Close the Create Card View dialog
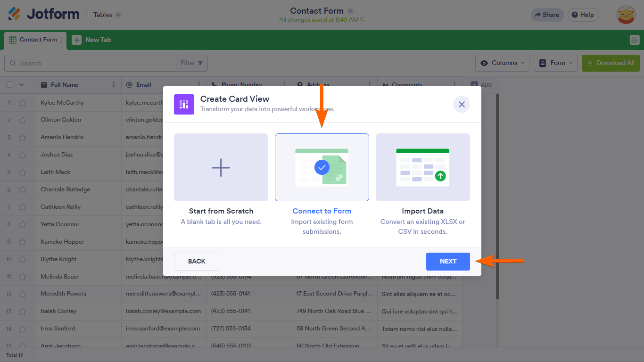The height and width of the screenshot is (362, 644). point(462,104)
